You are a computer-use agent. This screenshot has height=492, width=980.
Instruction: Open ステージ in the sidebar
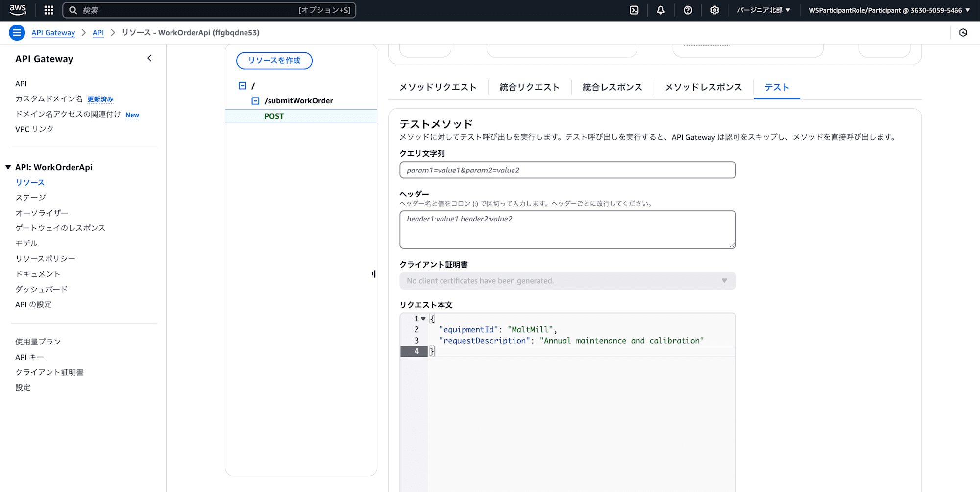coord(30,197)
